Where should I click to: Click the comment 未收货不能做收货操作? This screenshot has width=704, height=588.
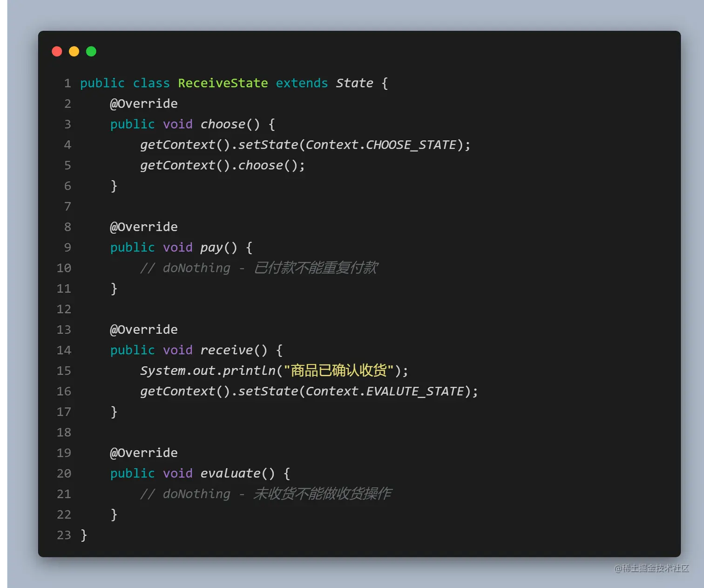(x=323, y=493)
